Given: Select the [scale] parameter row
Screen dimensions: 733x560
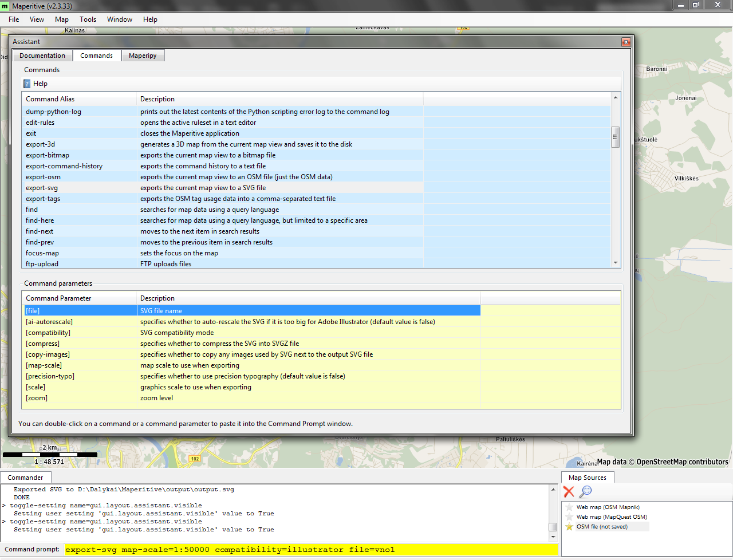Looking at the screenshot, I should (x=321, y=387).
